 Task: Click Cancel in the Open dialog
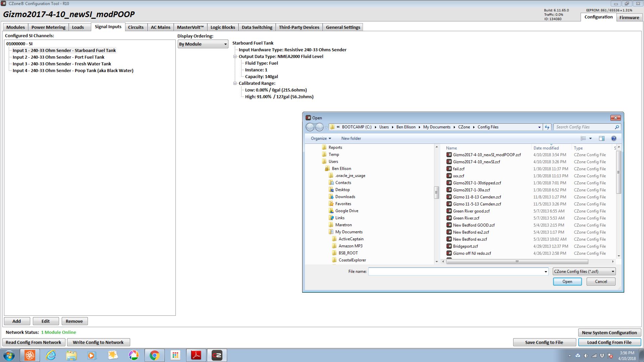[x=600, y=282]
